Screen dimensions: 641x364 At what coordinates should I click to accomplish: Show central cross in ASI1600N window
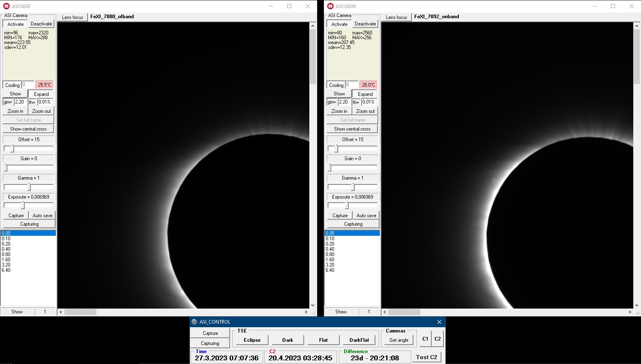pyautogui.click(x=352, y=129)
